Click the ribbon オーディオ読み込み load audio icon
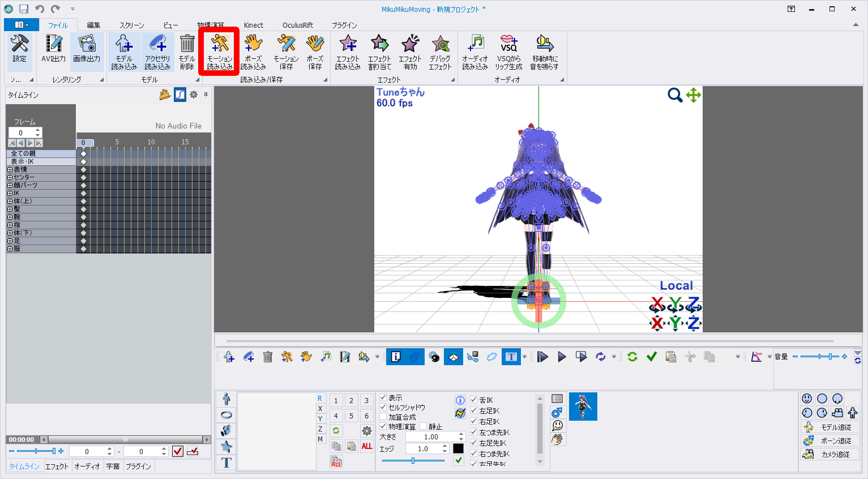The width and height of the screenshot is (868, 479). pos(475,52)
